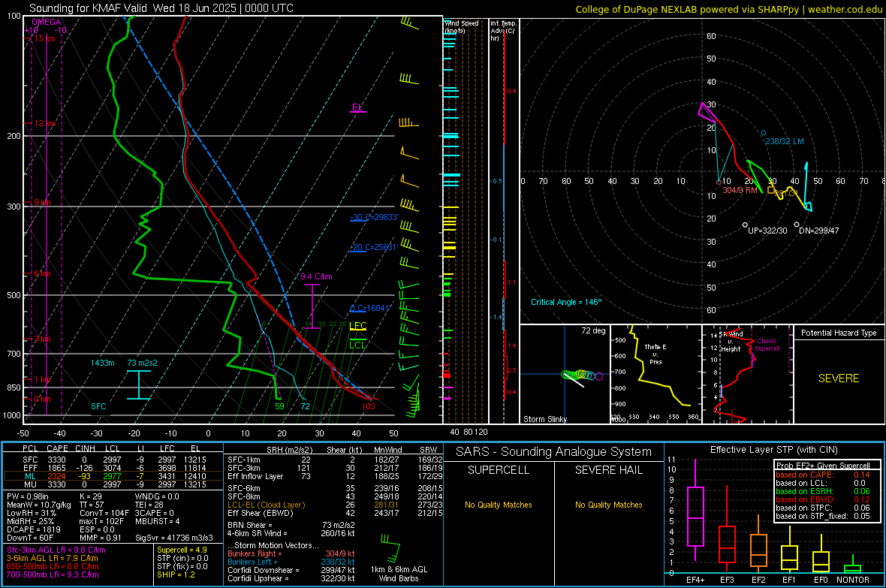Click the 'Storm Slinky' panel label
Screen dimensions: 886x588
[x=544, y=419]
